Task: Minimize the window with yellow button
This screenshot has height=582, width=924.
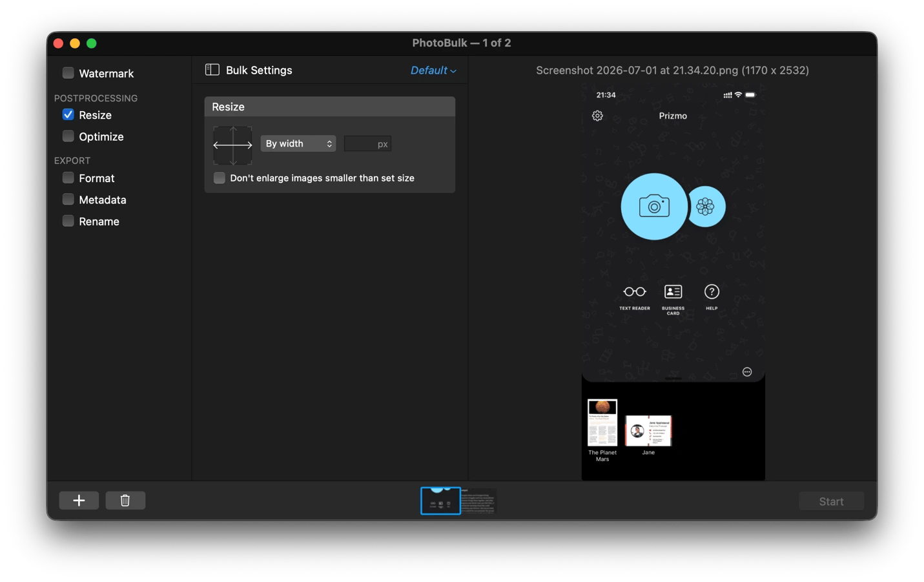Action: pyautogui.click(x=75, y=43)
